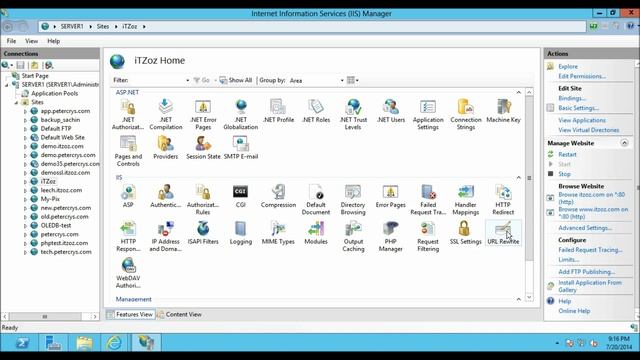Open SMTP E-mail feature
This screenshot has width=640, height=360.
(x=240, y=148)
